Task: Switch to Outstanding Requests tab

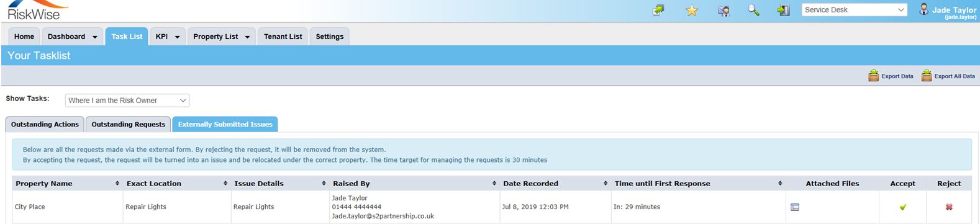Action: tap(128, 124)
